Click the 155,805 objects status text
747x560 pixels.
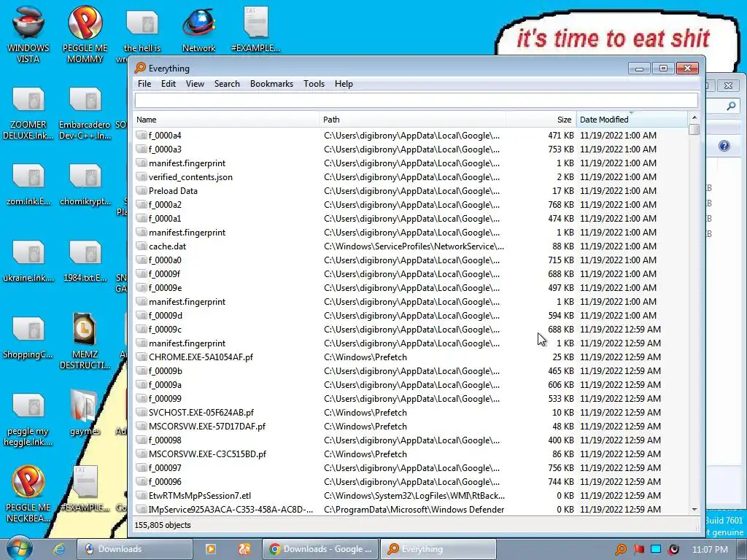click(163, 525)
